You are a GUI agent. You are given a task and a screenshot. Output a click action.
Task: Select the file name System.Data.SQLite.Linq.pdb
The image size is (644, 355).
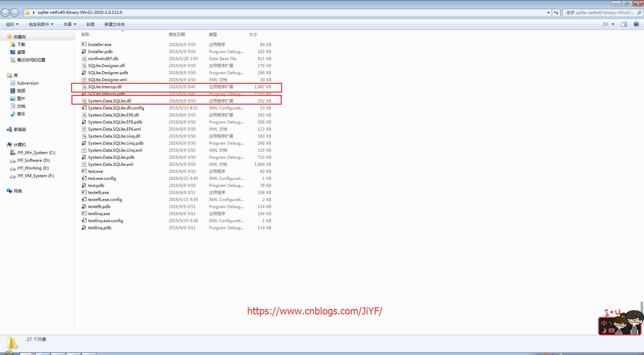click(116, 143)
